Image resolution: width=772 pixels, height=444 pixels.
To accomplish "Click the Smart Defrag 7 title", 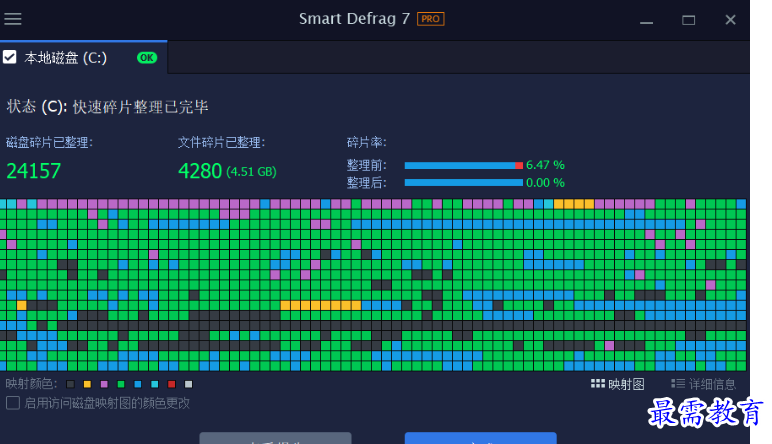I will click(x=354, y=19).
